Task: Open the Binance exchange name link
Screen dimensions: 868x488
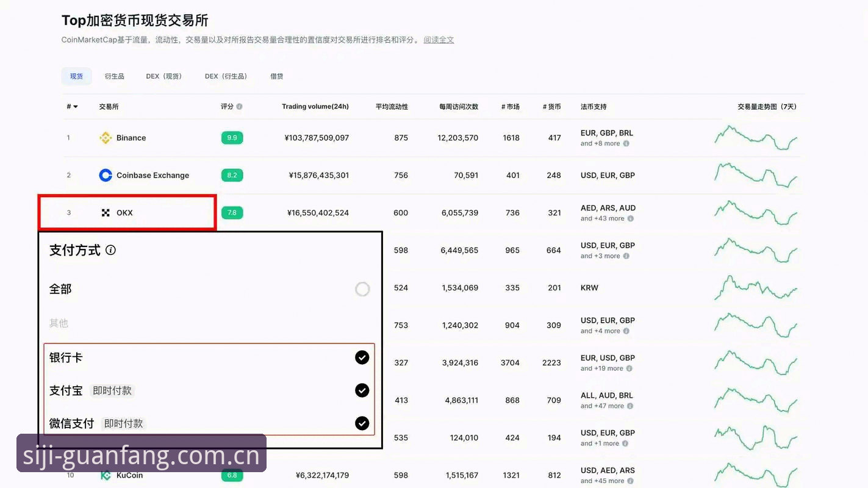Action: (131, 138)
